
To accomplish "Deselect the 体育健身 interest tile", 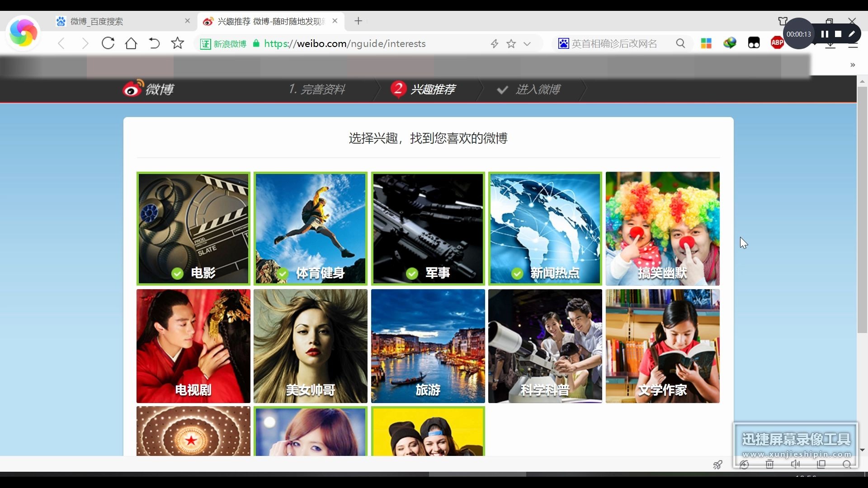I will pyautogui.click(x=311, y=229).
